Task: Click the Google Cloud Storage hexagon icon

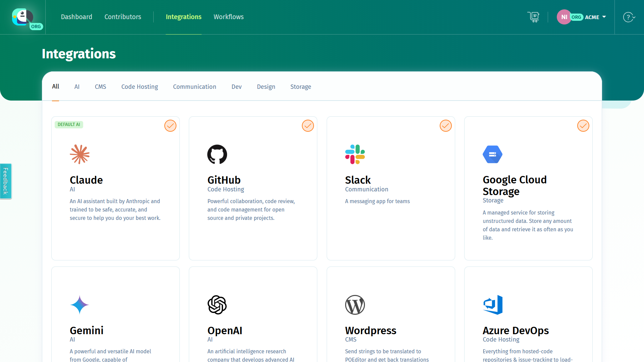Action: (x=492, y=154)
